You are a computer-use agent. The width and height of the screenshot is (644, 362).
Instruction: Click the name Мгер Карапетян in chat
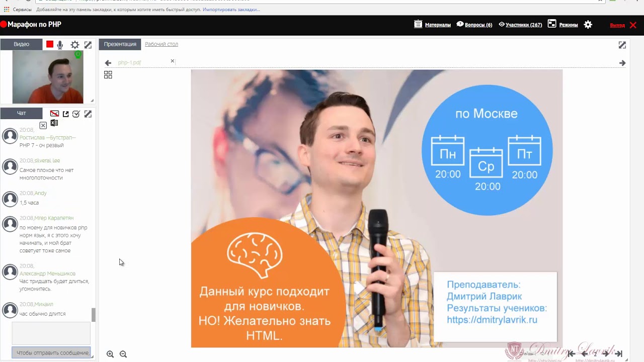(x=54, y=218)
